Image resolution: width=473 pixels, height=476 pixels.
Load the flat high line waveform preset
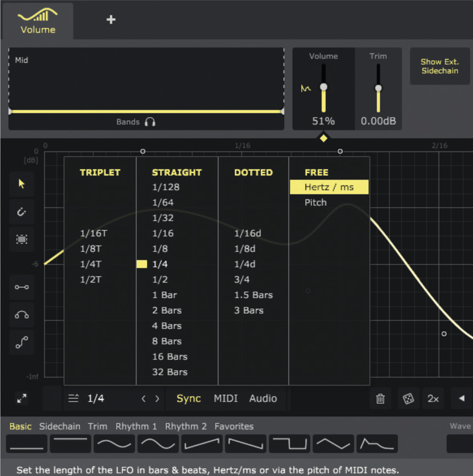[x=71, y=444]
